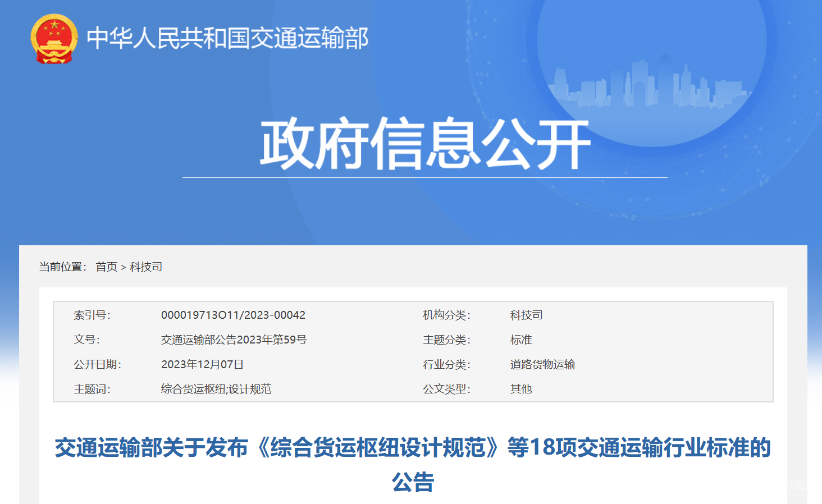Select index number 000019713O11/2023-00042
Image resolution: width=822 pixels, height=504 pixels.
[233, 315]
